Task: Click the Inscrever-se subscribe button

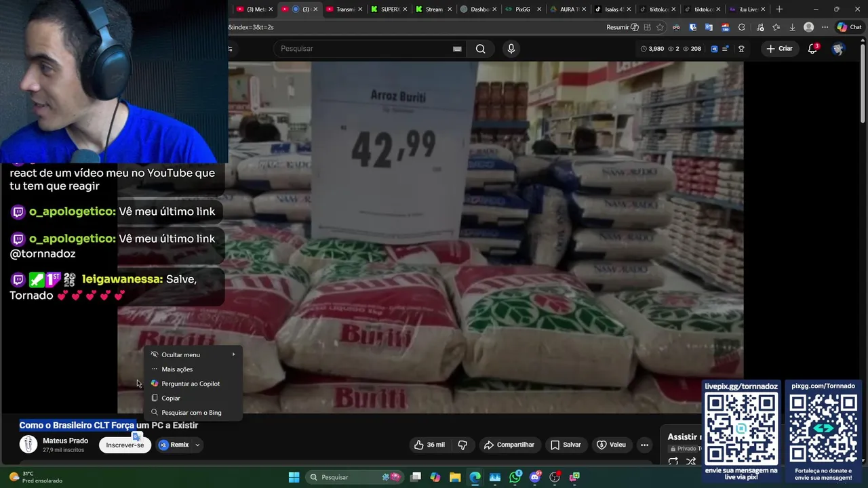Action: (x=125, y=445)
